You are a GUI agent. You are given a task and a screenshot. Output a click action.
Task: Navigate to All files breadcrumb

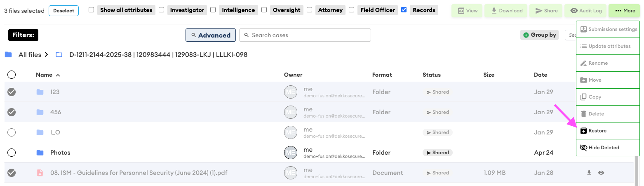pos(30,54)
